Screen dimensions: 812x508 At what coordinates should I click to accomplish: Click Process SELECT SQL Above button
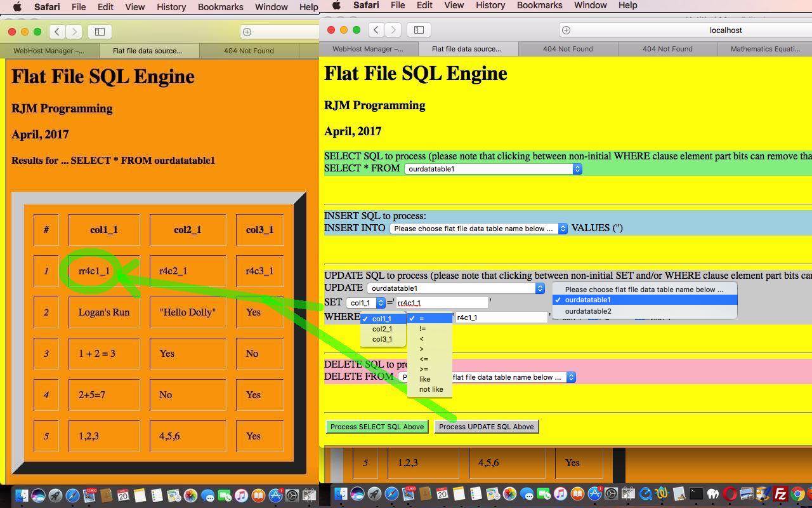coord(377,427)
